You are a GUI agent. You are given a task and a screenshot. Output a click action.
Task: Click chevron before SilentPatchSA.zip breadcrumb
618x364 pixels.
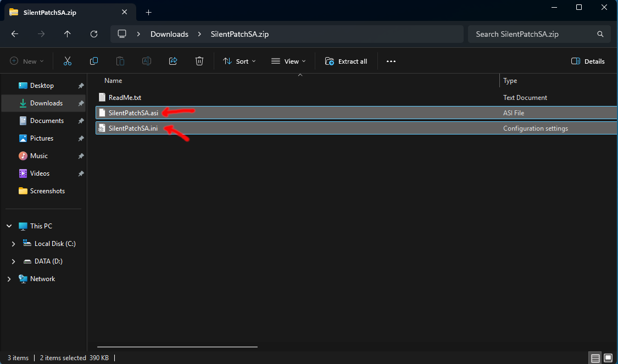click(199, 34)
